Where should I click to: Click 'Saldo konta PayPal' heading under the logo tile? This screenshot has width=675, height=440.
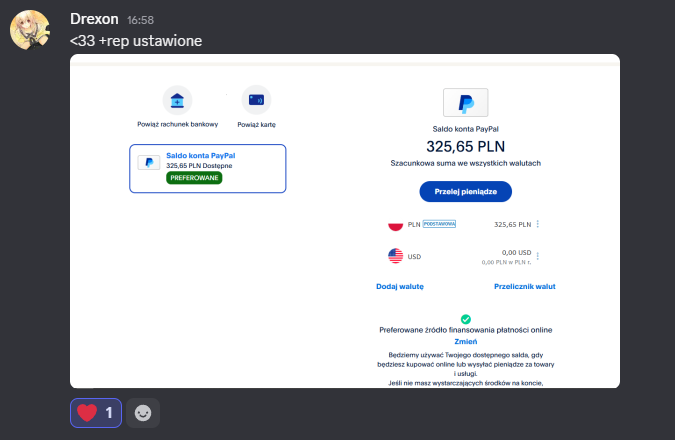point(466,129)
